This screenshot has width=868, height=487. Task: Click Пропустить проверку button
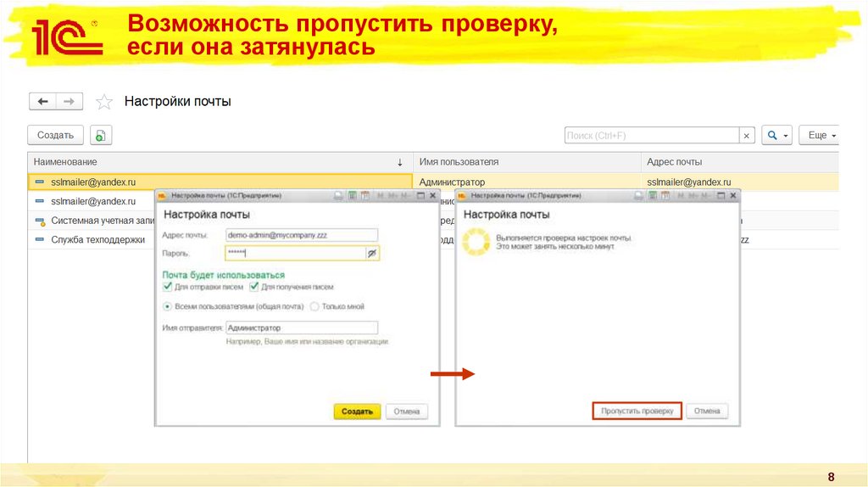click(x=637, y=411)
